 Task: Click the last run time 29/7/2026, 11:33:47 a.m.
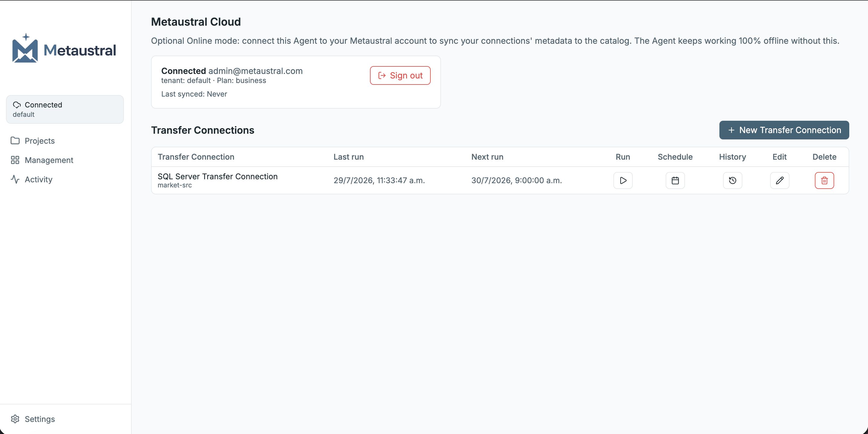(379, 180)
